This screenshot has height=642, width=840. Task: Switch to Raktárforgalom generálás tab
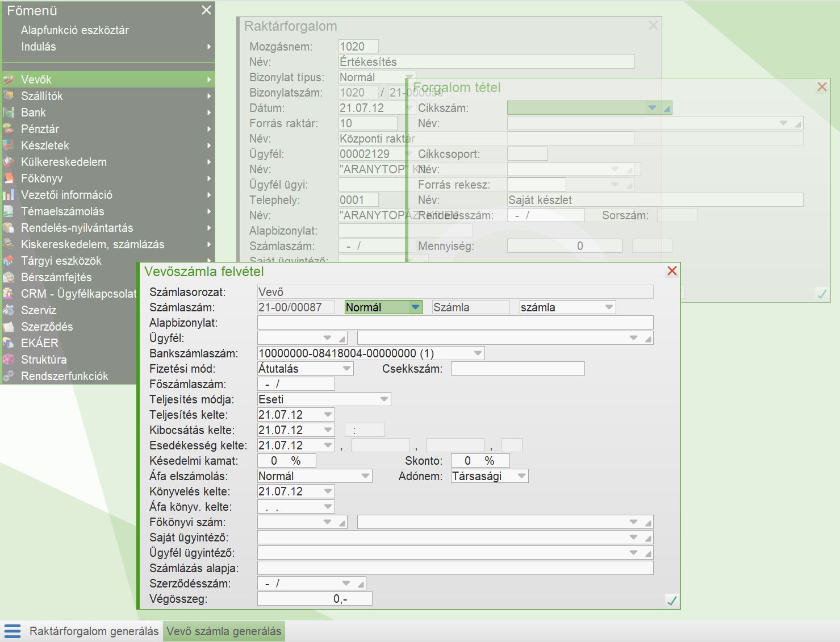94,631
